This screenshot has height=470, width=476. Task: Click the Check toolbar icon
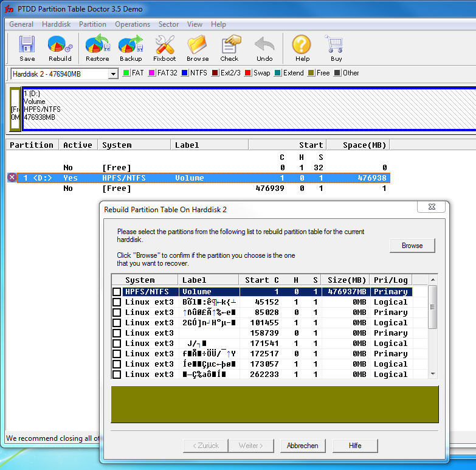pos(231,44)
